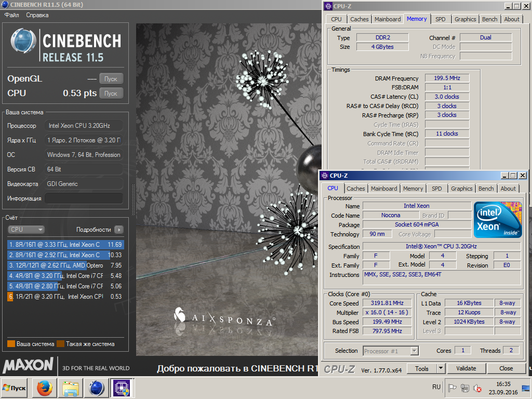
Task: Select ranking entry 4 Core i7 5.48
Action: pyautogui.click(x=65, y=276)
